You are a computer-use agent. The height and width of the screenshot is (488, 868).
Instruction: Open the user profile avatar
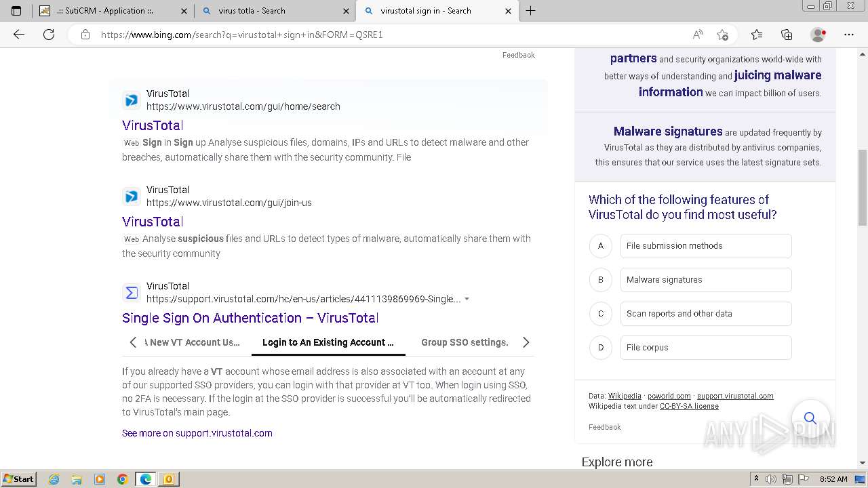click(818, 35)
